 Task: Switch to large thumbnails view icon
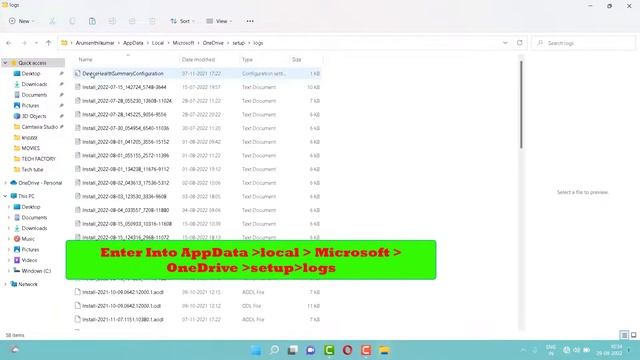coord(633,335)
